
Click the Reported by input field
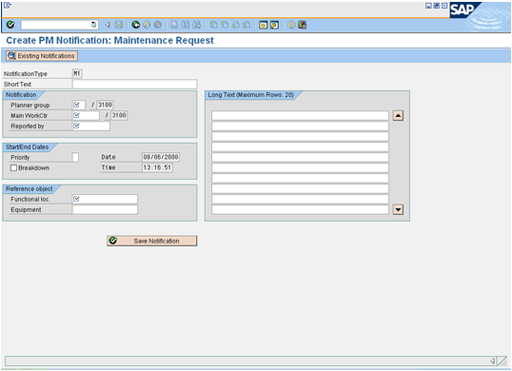click(x=91, y=126)
